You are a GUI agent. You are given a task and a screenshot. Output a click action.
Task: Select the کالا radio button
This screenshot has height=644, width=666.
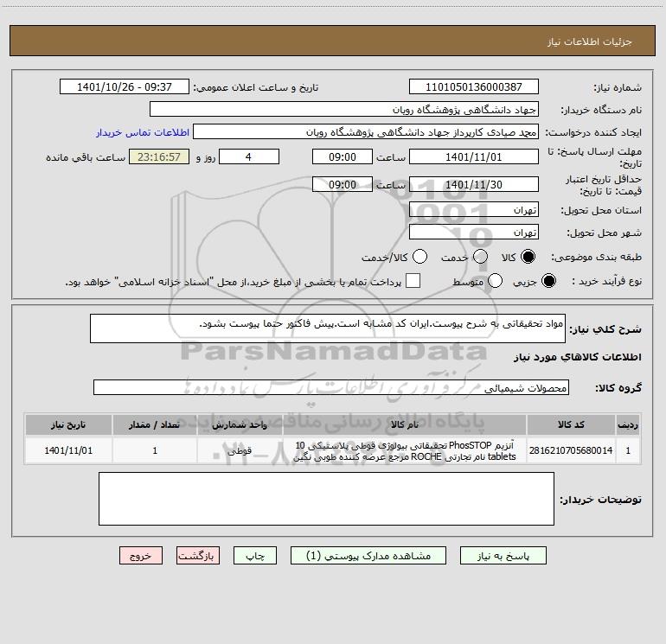click(x=528, y=257)
